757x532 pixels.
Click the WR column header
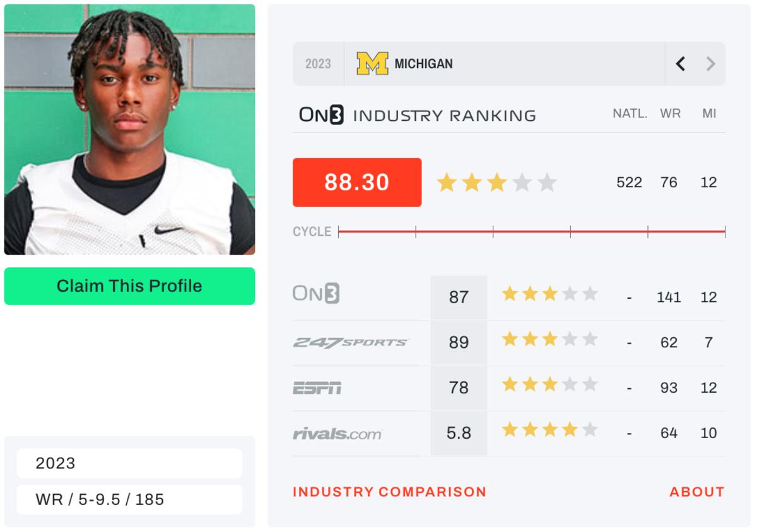pos(670,114)
